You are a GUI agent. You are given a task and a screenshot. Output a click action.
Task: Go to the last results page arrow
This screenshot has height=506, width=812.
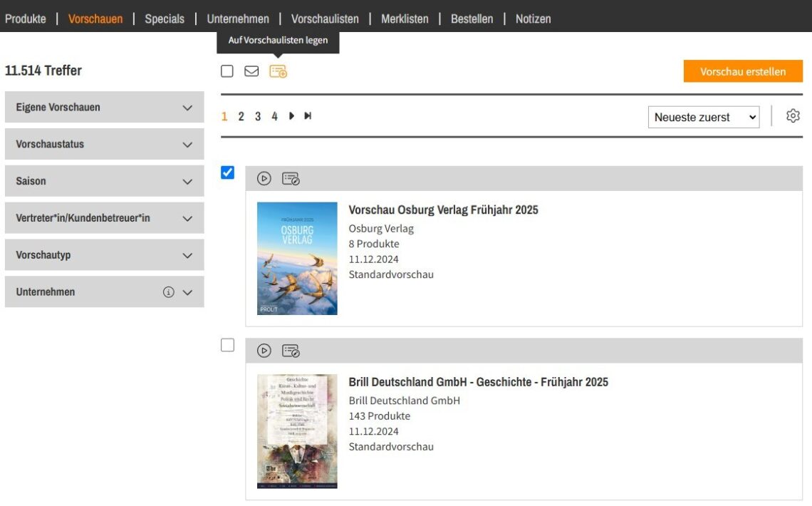point(308,116)
